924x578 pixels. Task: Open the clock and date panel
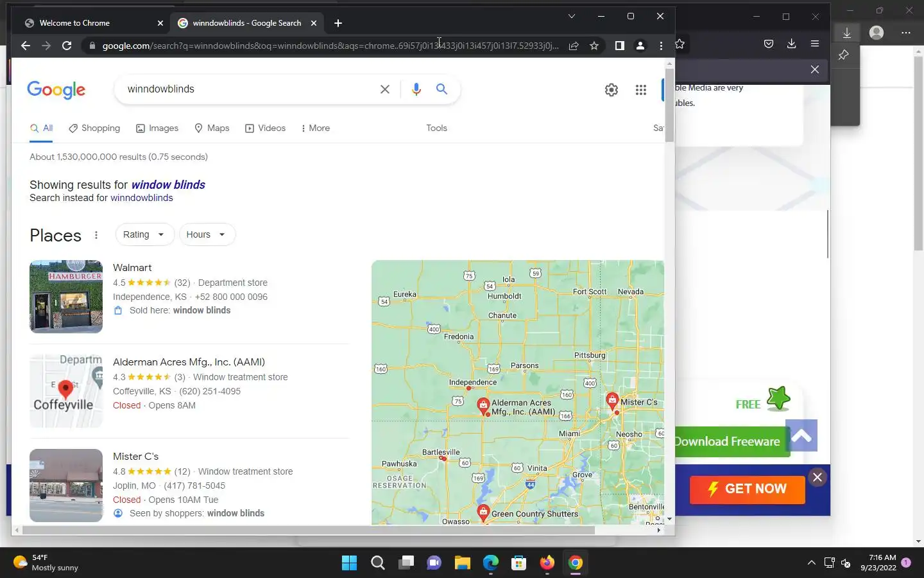point(878,563)
